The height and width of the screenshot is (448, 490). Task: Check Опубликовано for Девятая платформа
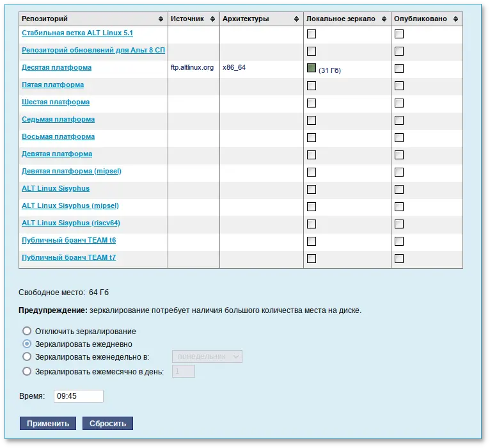click(x=399, y=155)
